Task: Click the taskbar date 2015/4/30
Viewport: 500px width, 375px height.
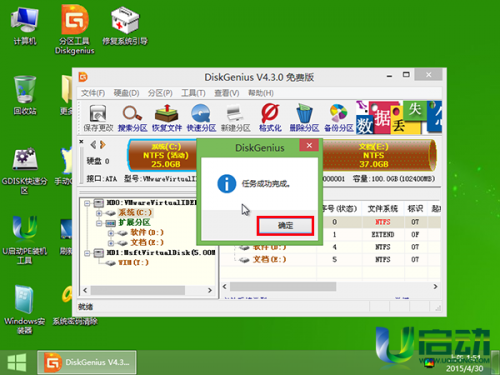Action: [465, 368]
